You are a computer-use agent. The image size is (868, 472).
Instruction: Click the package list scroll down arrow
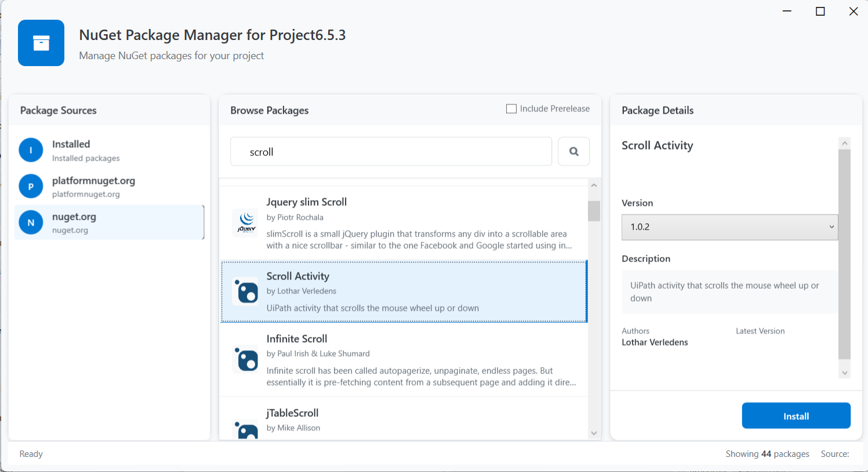594,433
